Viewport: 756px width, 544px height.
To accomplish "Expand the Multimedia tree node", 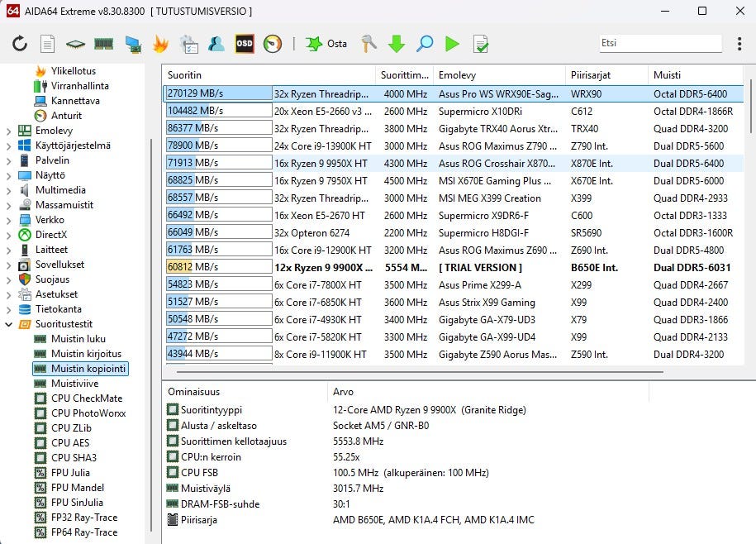I will click(9, 191).
